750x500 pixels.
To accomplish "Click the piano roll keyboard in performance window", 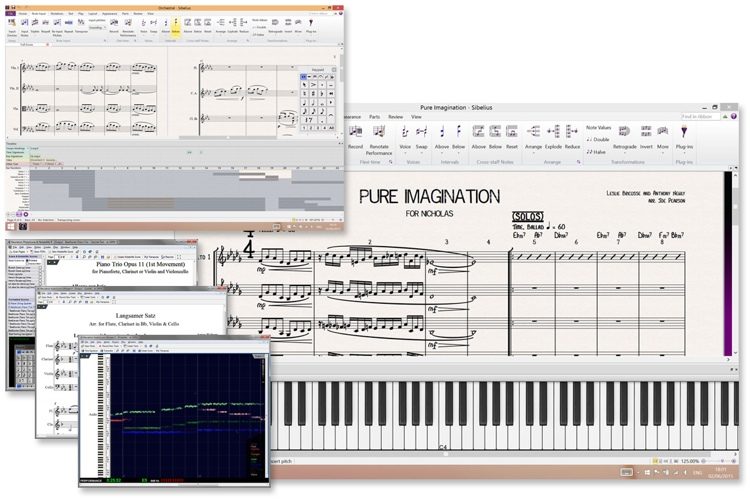I will [101, 414].
